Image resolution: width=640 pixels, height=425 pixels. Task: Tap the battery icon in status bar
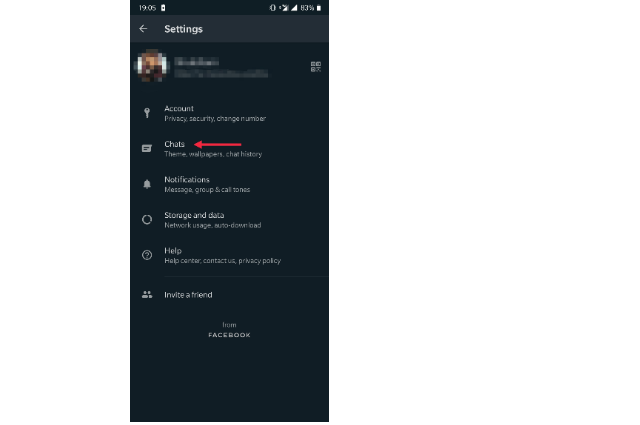click(319, 8)
